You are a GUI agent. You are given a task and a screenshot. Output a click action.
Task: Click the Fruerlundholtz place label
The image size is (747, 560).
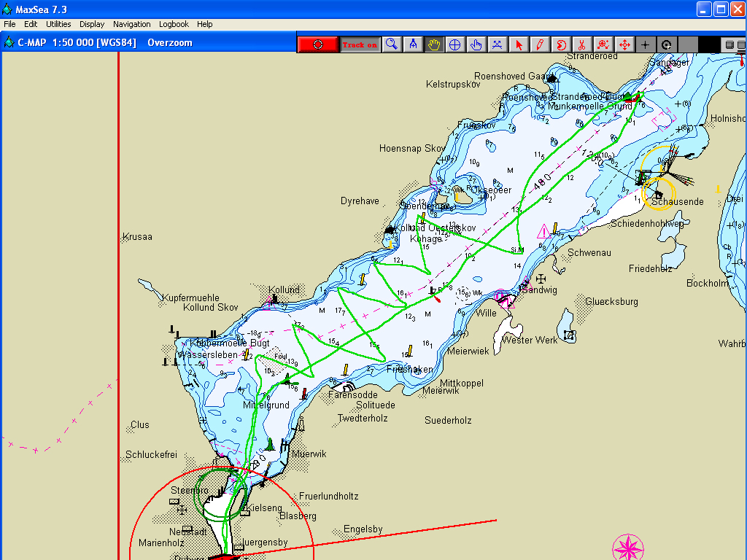[x=329, y=496]
